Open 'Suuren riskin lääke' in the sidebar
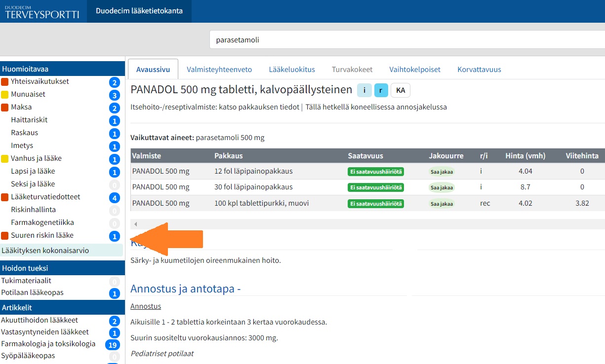 [x=42, y=235]
